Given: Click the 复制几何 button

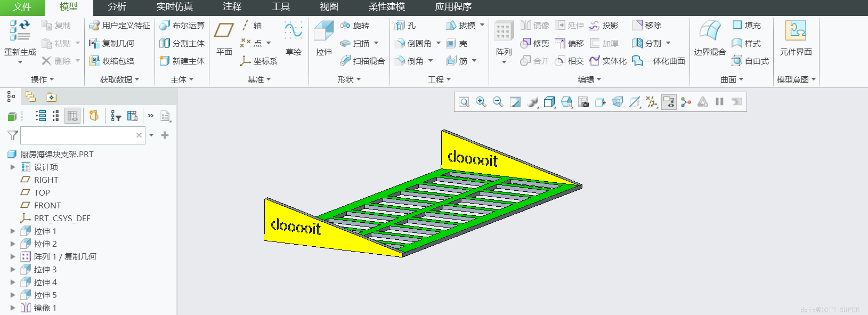Looking at the screenshot, I should (112, 43).
